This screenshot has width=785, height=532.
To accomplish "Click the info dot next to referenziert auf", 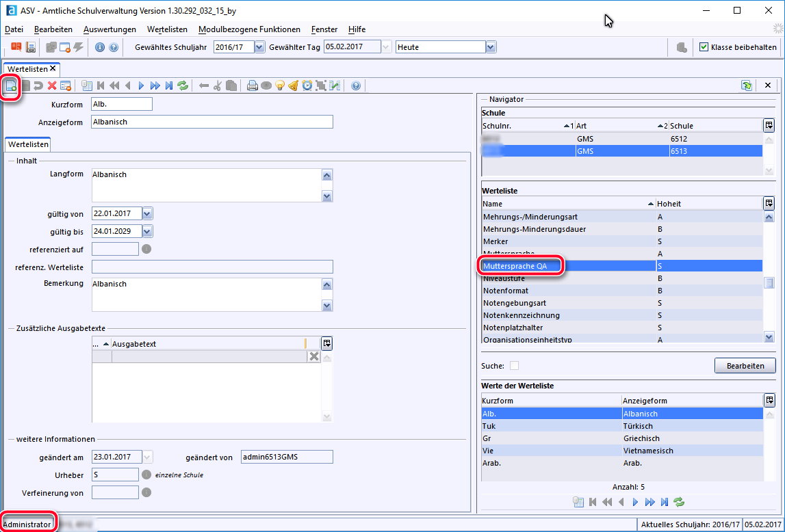I will [146, 249].
